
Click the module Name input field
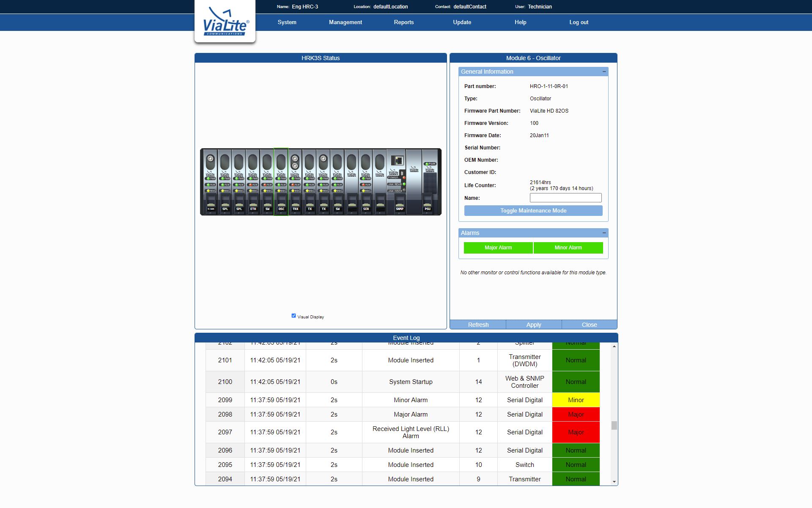tap(565, 198)
